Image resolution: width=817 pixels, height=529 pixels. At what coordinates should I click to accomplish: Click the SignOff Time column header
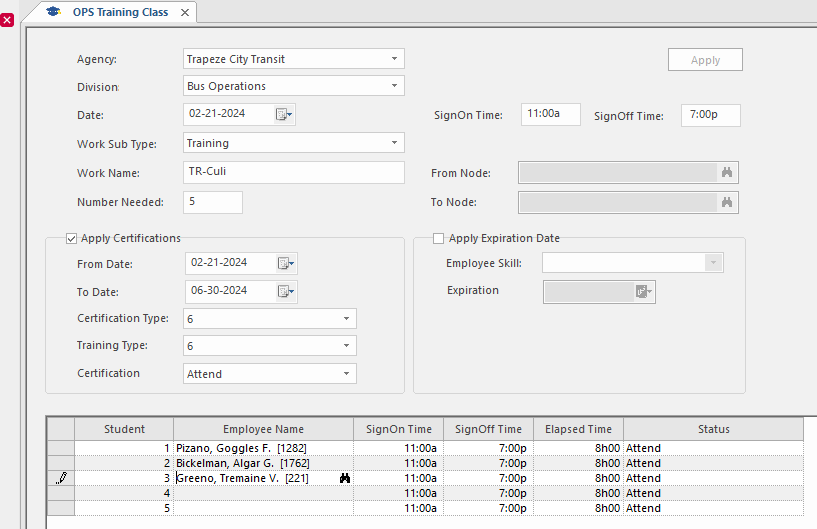488,429
